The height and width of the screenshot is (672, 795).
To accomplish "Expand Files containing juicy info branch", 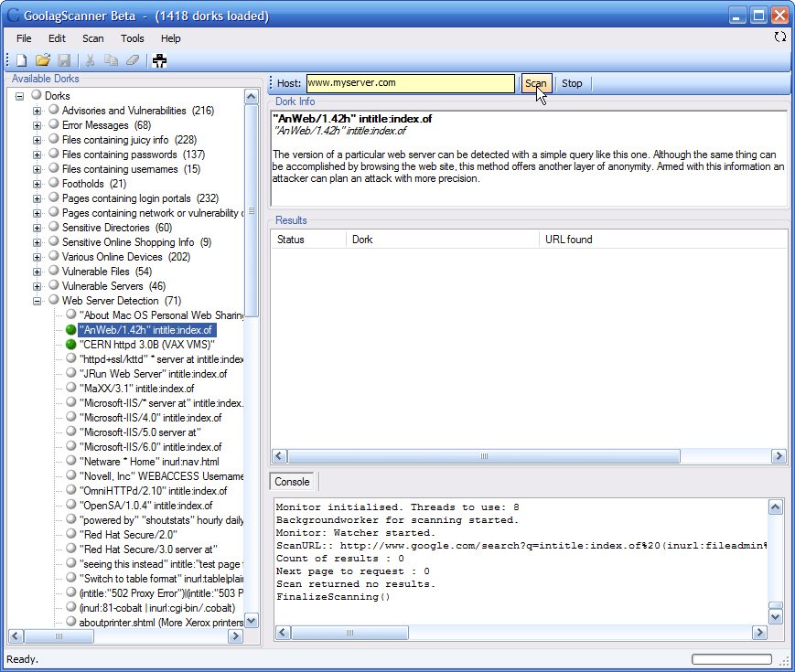I will [37, 140].
